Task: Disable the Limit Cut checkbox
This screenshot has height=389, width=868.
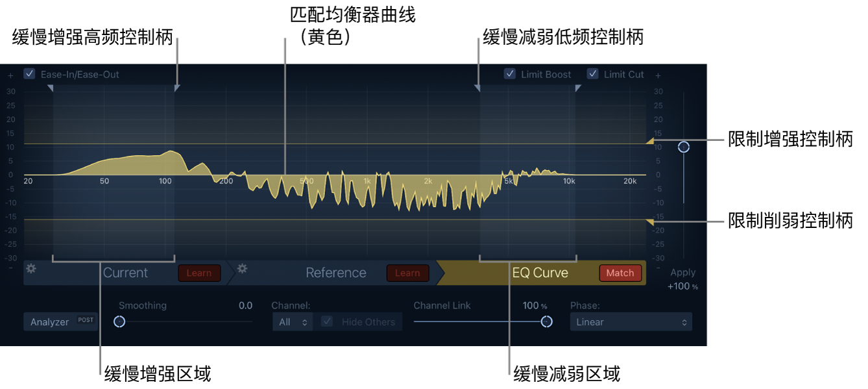Action: pyautogui.click(x=592, y=74)
